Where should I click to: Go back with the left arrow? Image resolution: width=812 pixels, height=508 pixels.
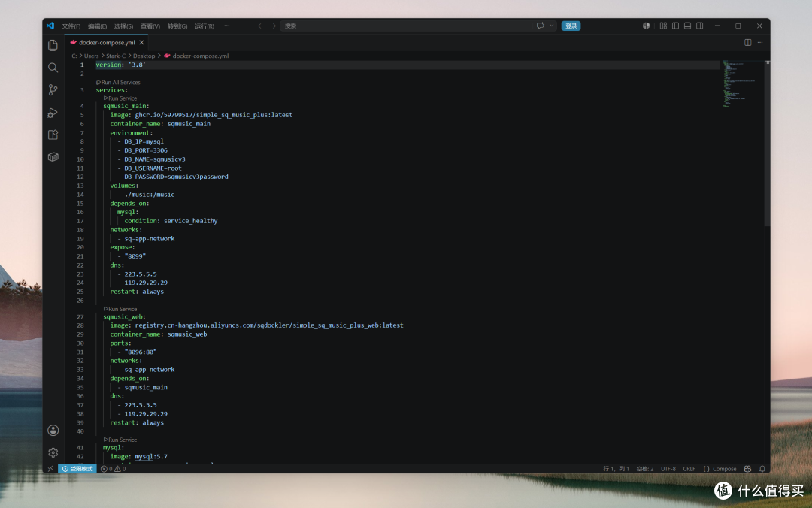[260, 26]
